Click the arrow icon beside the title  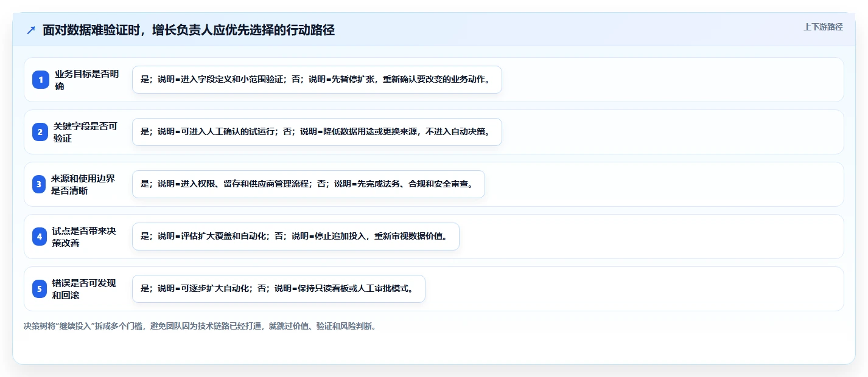(x=31, y=30)
